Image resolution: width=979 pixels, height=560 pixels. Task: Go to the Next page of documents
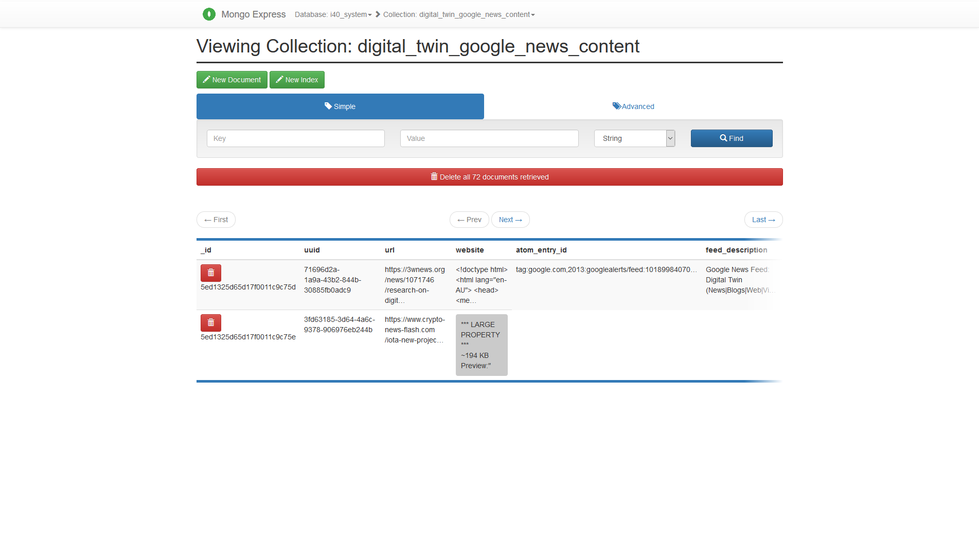(510, 220)
